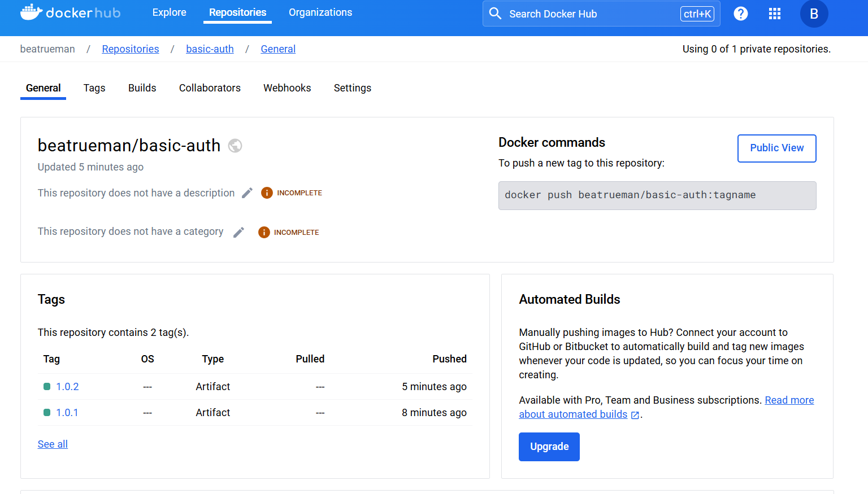Click the pencil icon to edit category
The width and height of the screenshot is (868, 494).
238,232
